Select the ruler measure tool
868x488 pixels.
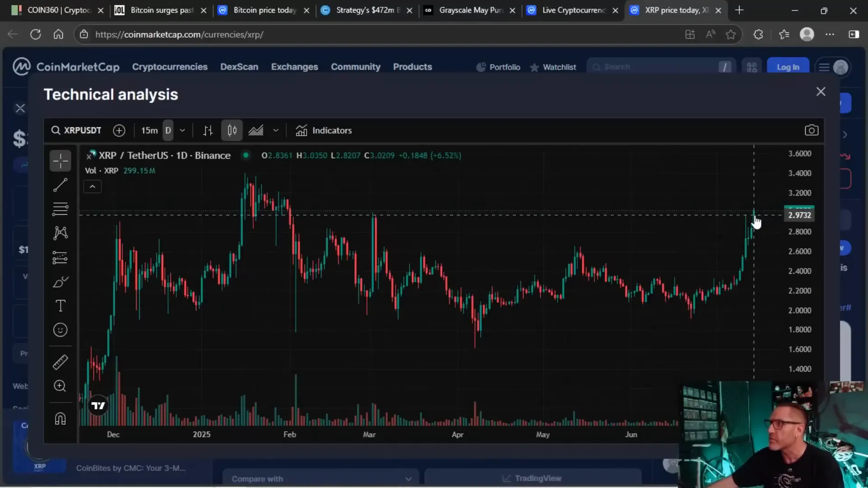(60, 362)
